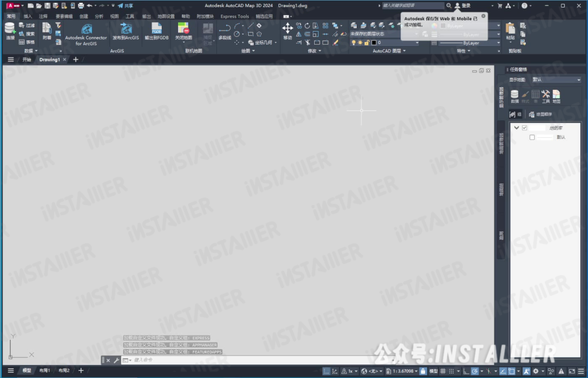Image resolution: width=588 pixels, height=378 pixels.
Task: Click the save icon in quick access toolbar
Action: click(47, 5)
